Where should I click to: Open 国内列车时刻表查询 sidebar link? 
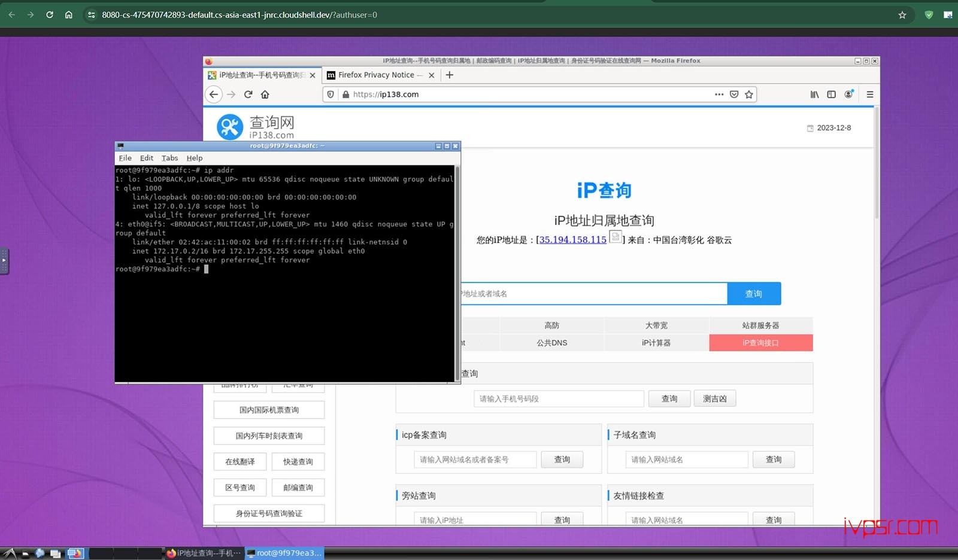click(x=269, y=436)
